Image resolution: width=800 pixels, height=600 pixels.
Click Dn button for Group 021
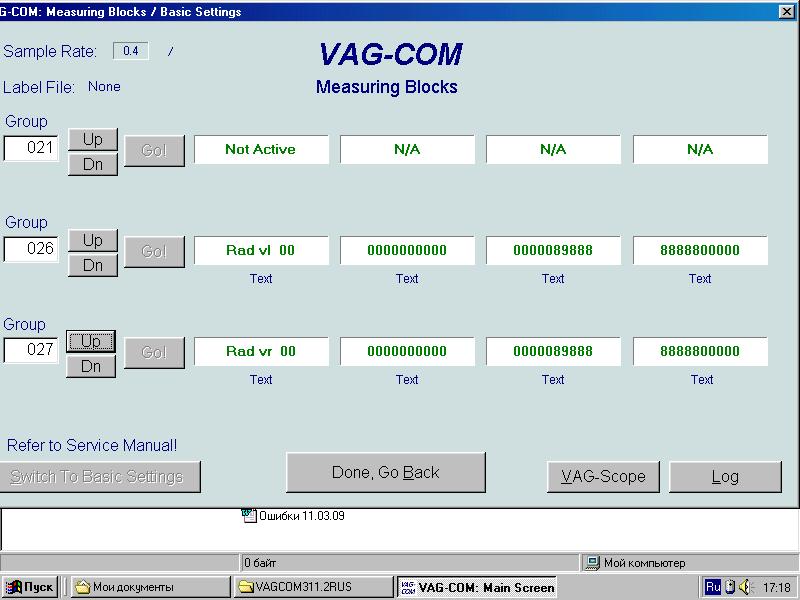[x=92, y=164]
